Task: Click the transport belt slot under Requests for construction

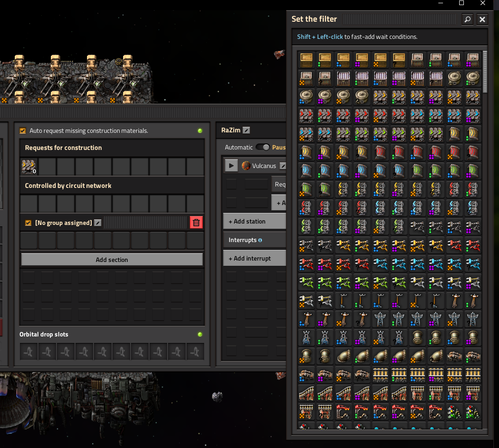Action: pyautogui.click(x=29, y=167)
